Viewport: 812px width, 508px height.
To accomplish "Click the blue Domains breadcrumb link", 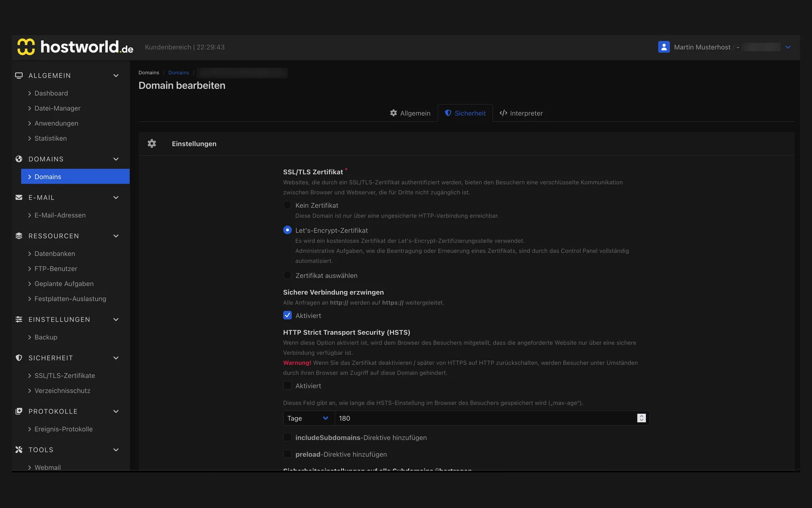I will 178,73.
